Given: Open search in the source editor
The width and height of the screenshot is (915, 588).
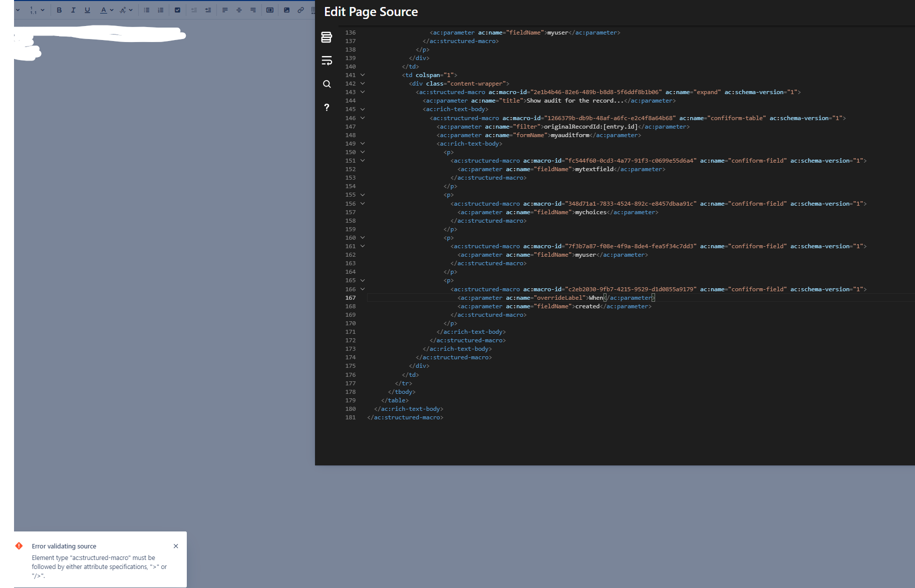Looking at the screenshot, I should point(327,84).
